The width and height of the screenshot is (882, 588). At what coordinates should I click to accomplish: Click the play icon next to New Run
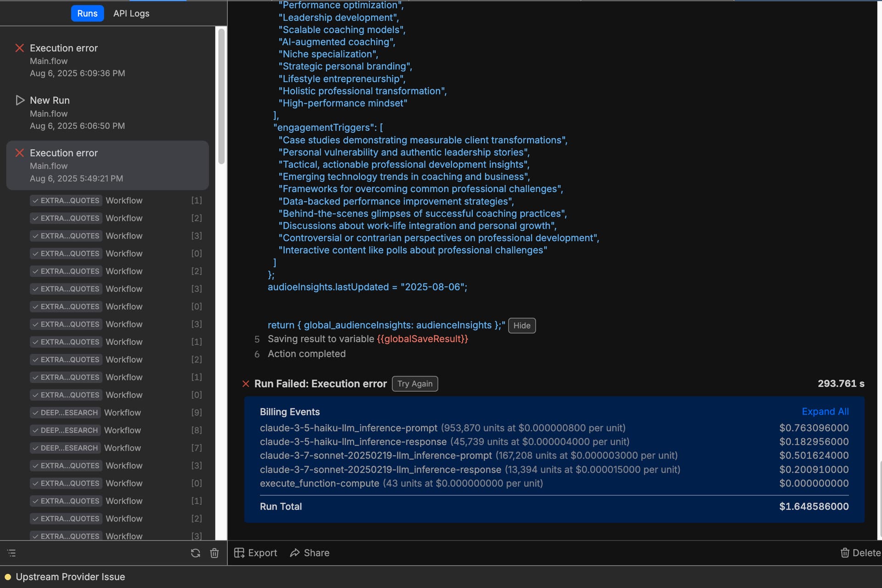click(20, 100)
